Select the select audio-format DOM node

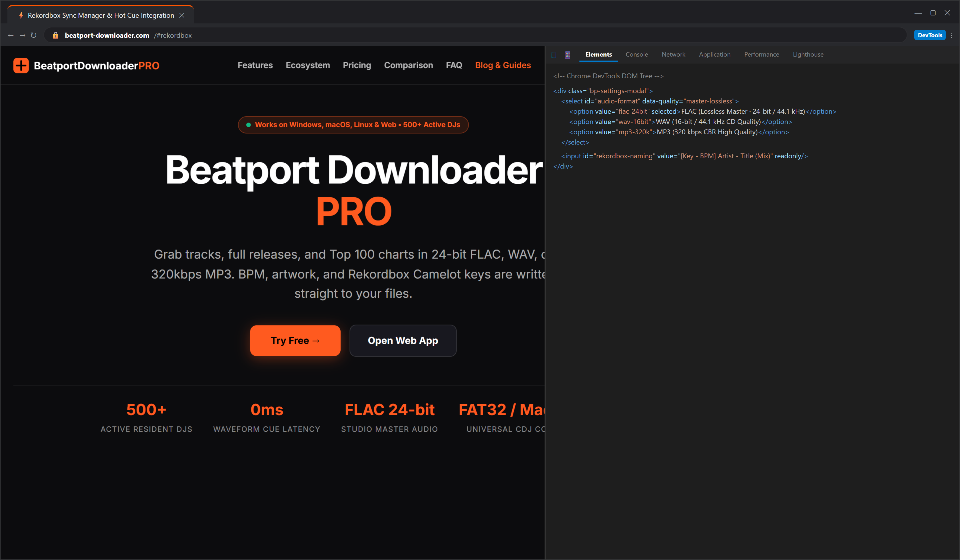point(650,101)
